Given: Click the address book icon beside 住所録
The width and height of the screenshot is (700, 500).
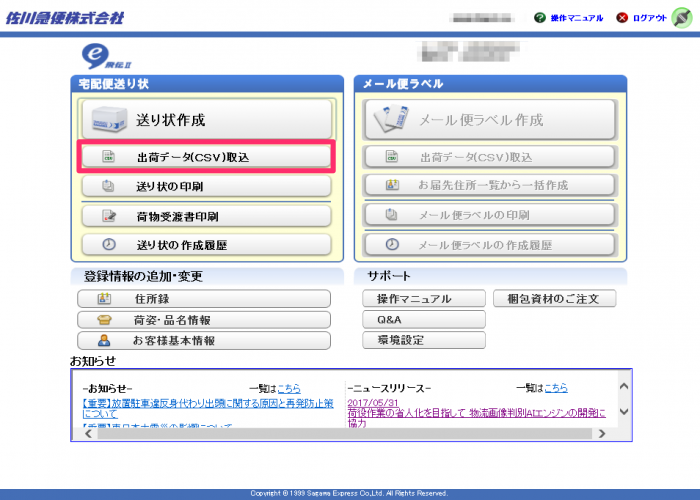Looking at the screenshot, I should pyautogui.click(x=104, y=298).
